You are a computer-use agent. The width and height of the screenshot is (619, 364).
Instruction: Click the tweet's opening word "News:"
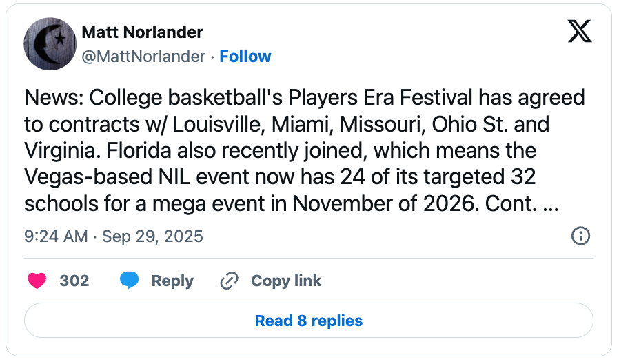coord(50,97)
